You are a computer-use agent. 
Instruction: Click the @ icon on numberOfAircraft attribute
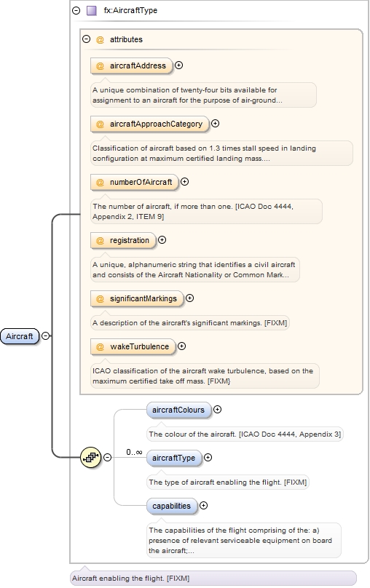click(x=100, y=183)
